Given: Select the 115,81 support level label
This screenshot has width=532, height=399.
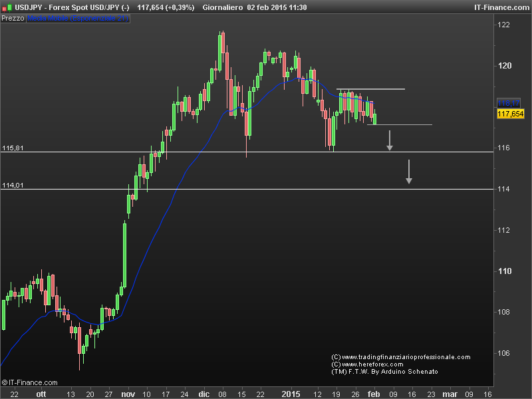Looking at the screenshot, I should [13, 148].
